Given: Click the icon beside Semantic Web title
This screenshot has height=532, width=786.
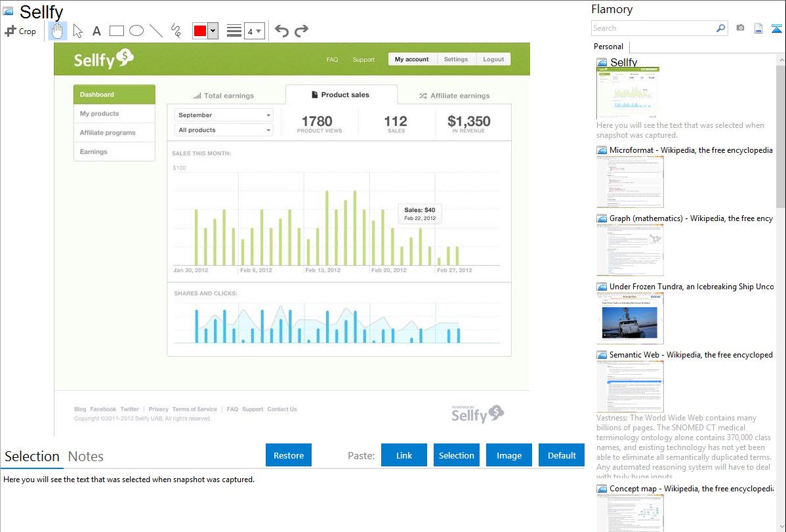Looking at the screenshot, I should pyautogui.click(x=602, y=355).
